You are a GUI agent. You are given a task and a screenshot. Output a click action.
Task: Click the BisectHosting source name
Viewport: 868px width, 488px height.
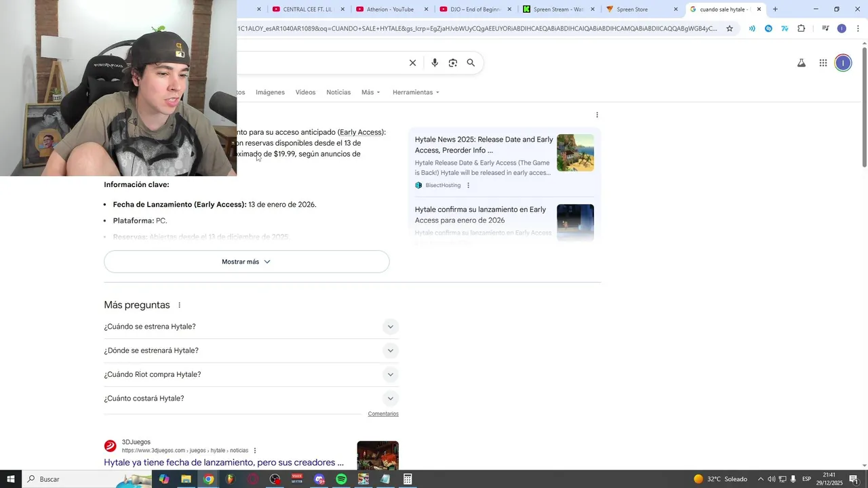(443, 185)
